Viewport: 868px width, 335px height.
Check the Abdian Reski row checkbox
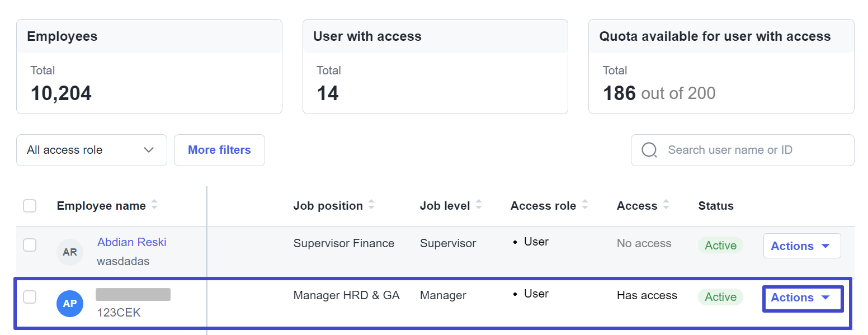tap(30, 245)
